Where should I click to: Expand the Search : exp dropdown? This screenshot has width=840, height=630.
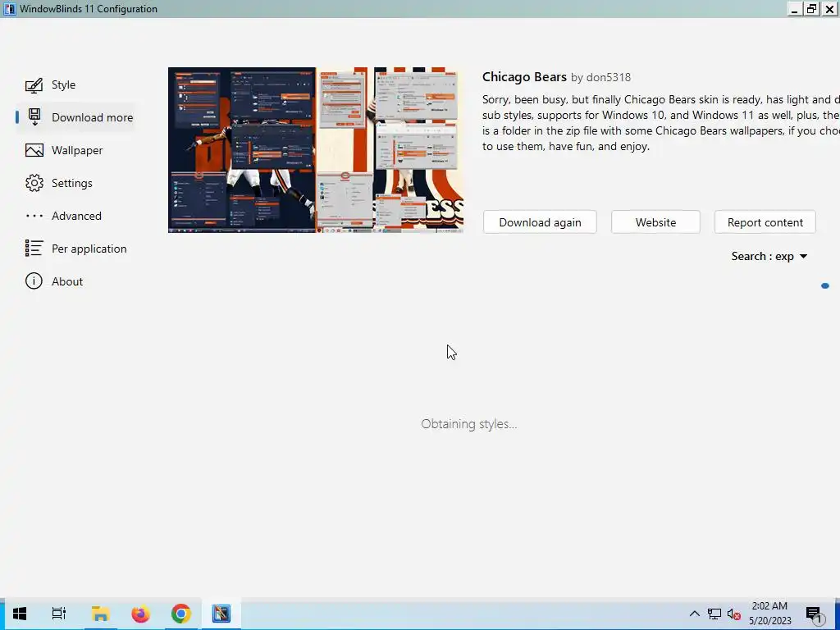pyautogui.click(x=769, y=256)
